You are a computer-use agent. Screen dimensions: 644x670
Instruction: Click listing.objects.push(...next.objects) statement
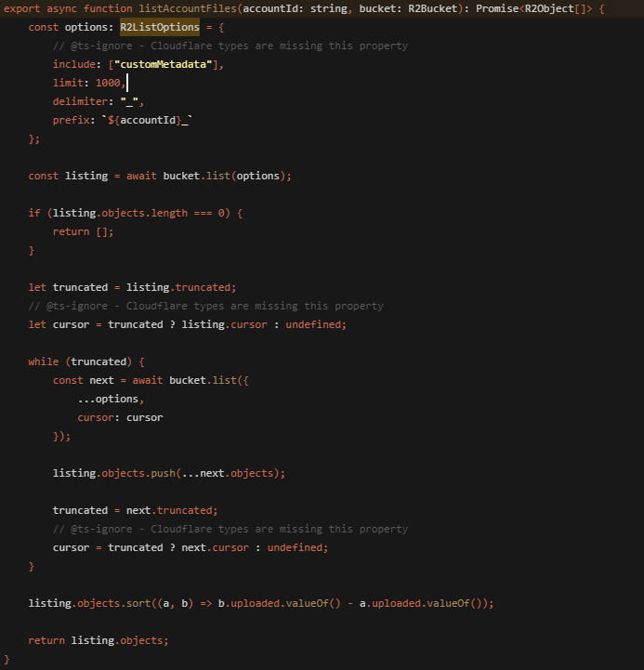(169, 473)
